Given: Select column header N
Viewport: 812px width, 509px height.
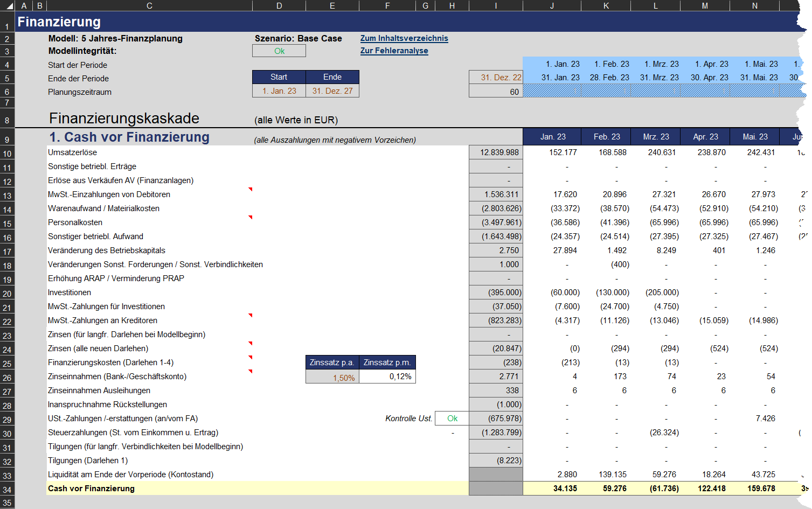Looking at the screenshot, I should 754,5.
